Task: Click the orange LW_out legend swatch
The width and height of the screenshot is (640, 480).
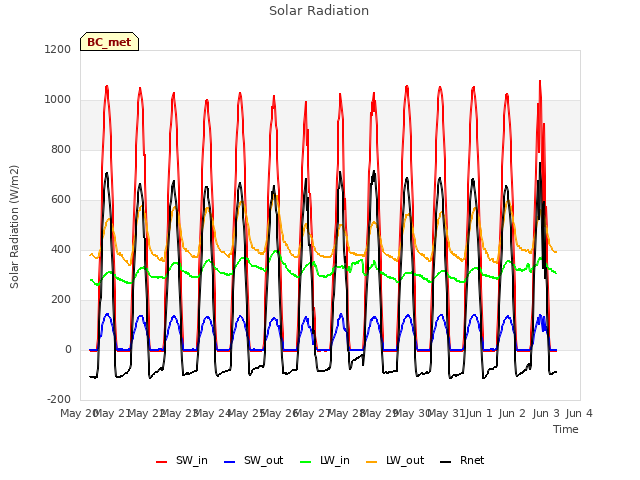Action: point(372,462)
